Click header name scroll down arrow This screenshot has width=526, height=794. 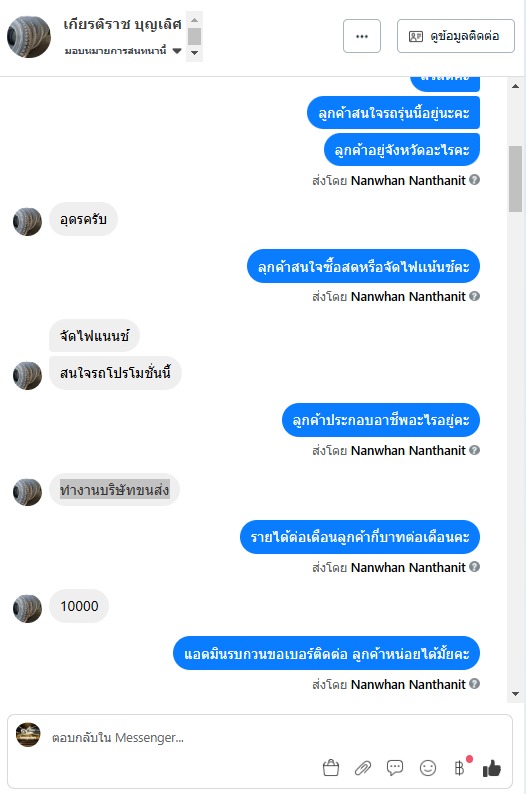coord(194,53)
